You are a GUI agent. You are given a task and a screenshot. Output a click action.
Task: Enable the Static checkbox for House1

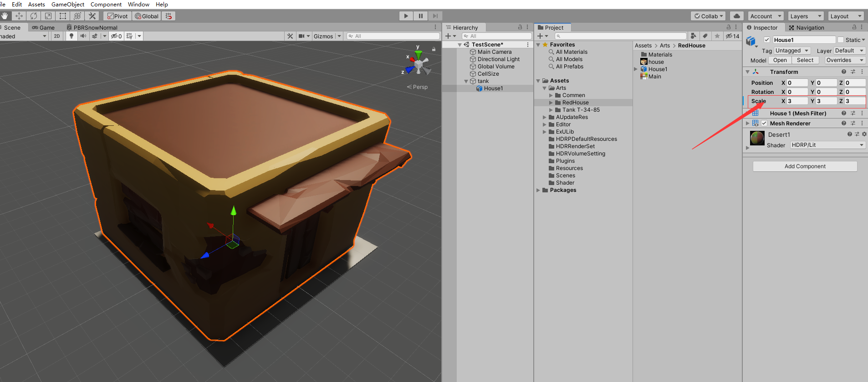841,40
